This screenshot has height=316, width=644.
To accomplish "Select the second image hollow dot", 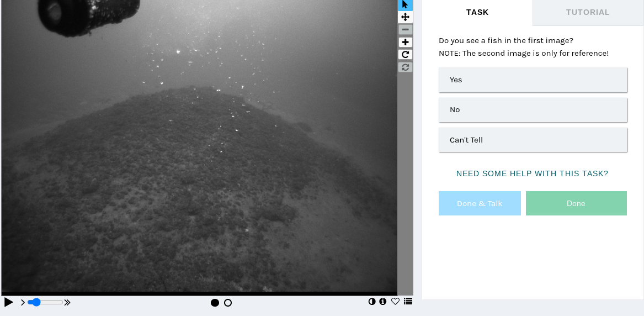I will (x=228, y=303).
